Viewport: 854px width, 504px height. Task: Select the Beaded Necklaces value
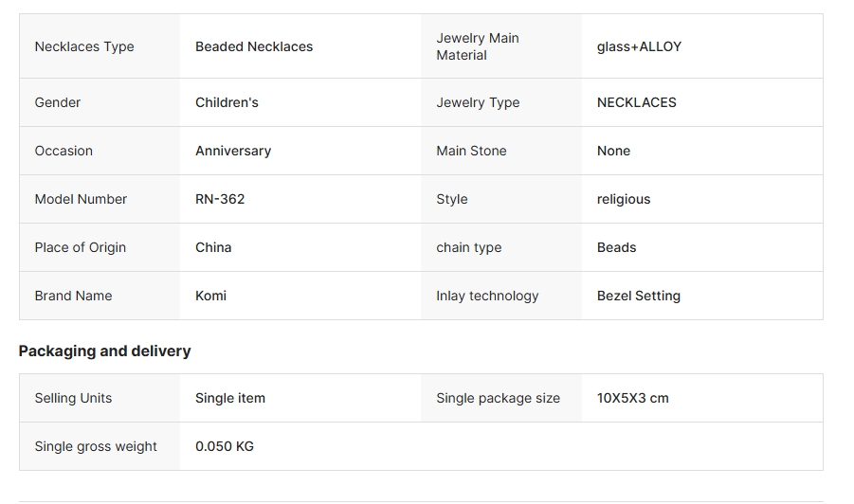pos(254,46)
